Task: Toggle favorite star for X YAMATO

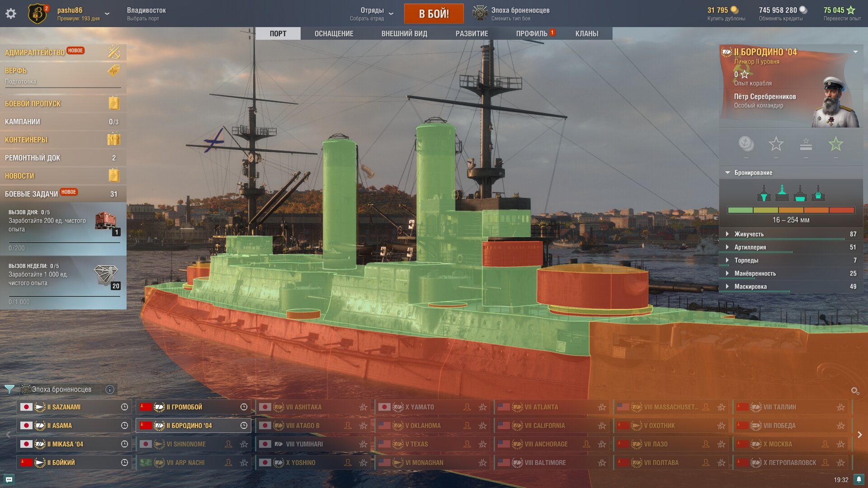Action: [x=483, y=407]
